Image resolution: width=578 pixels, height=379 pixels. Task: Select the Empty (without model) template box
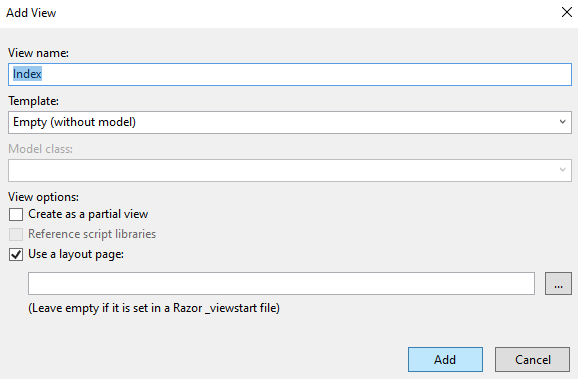pyautogui.click(x=290, y=122)
